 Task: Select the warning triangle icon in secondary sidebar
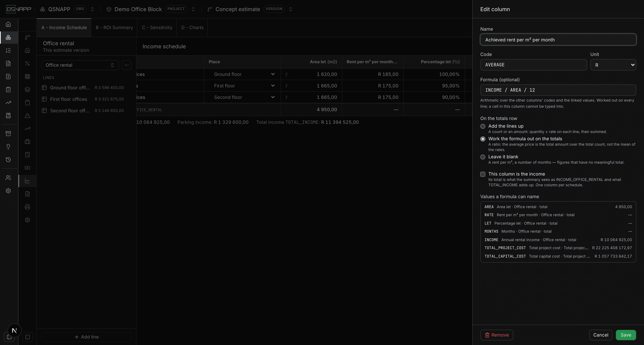pos(27,116)
